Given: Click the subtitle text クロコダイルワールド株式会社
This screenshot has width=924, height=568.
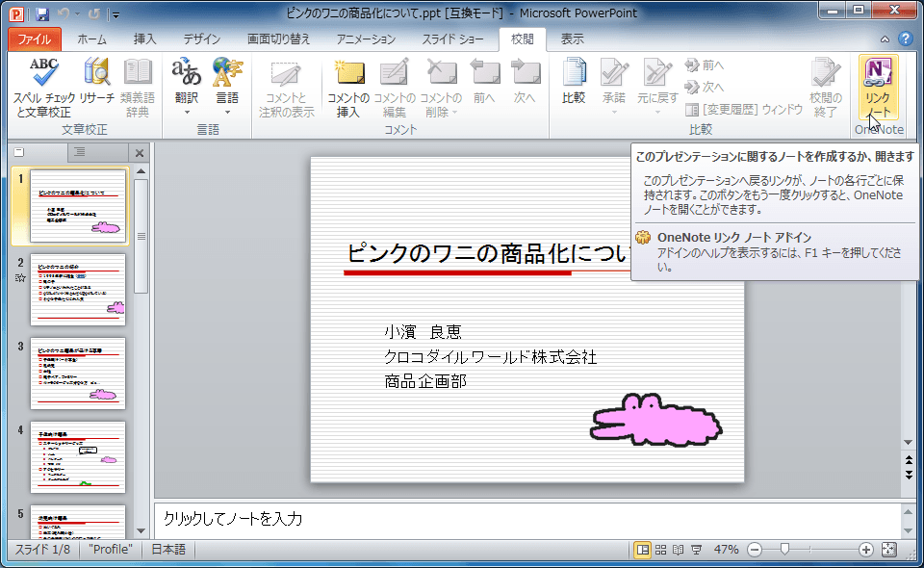Looking at the screenshot, I should coord(490,357).
